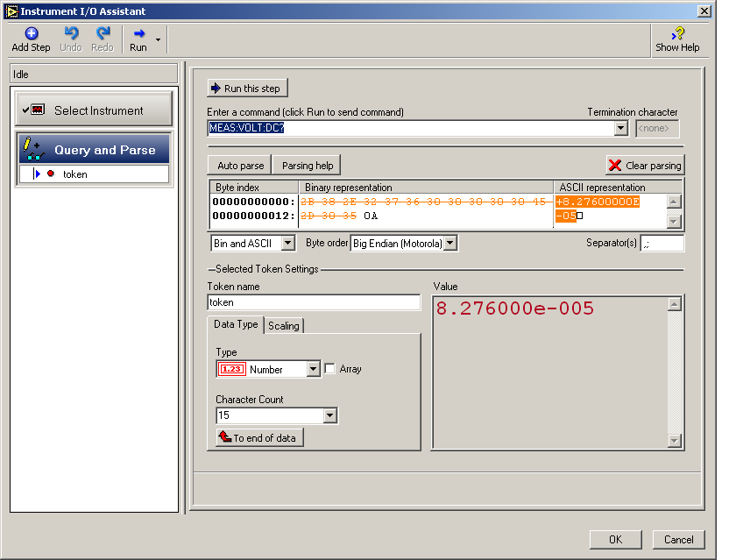736x560 pixels.
Task: Click the OK button
Action: [x=615, y=539]
